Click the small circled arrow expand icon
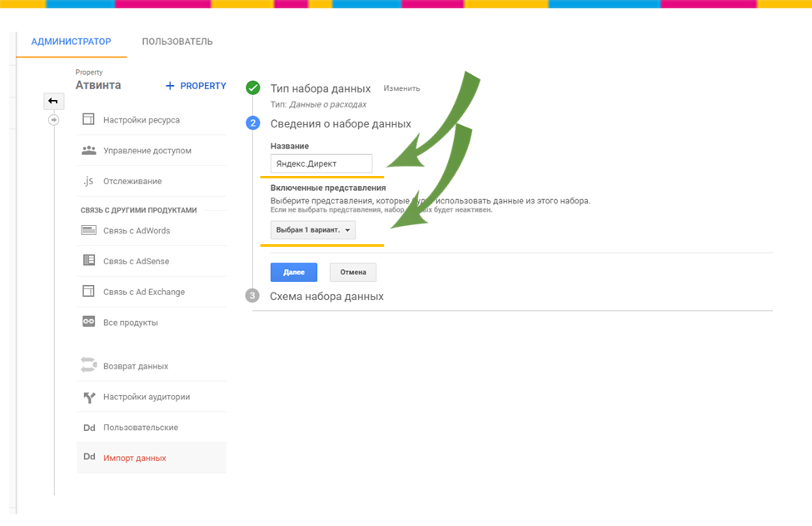The image size is (812, 526). coord(53,120)
